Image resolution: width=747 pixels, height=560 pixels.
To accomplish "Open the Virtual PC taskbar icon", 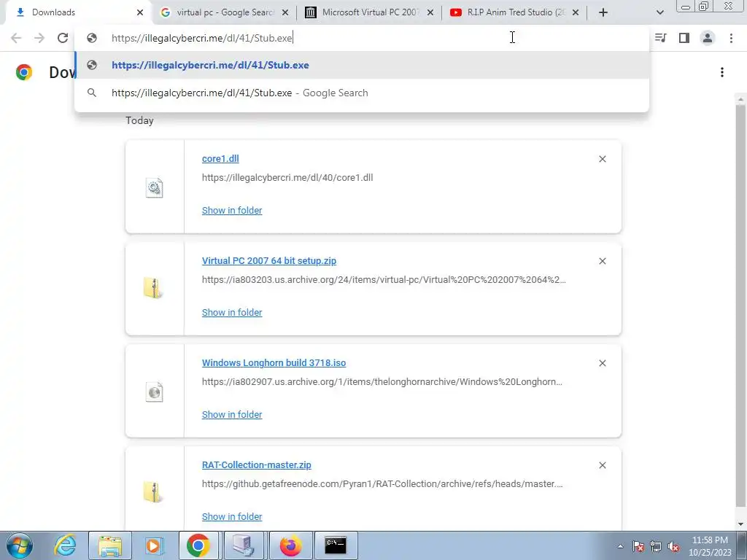I will pos(244,545).
